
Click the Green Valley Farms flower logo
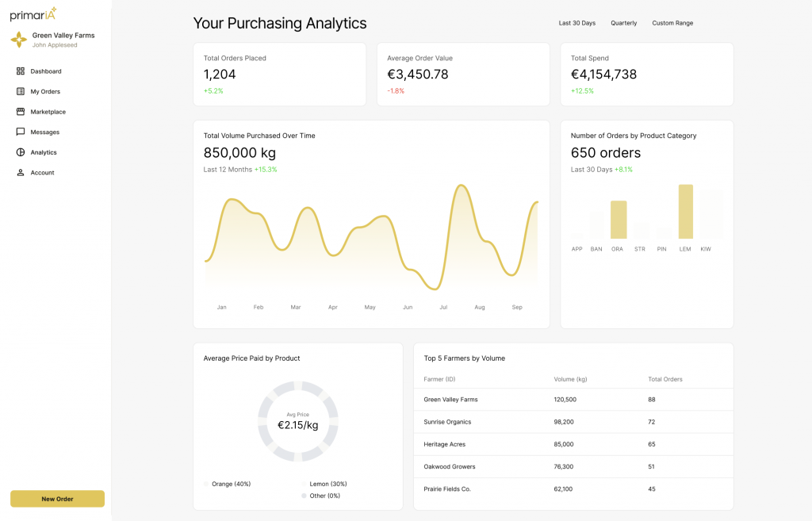point(18,40)
